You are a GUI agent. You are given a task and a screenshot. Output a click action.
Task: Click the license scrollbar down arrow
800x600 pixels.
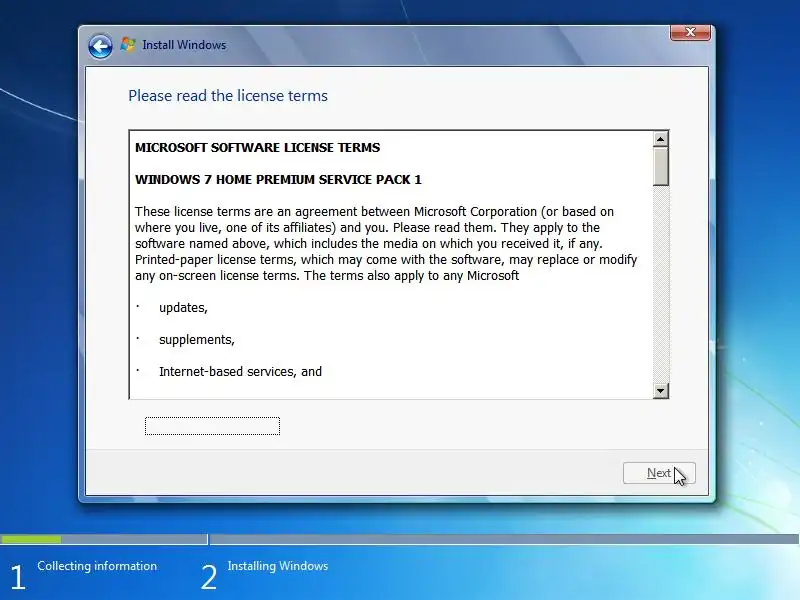(x=660, y=391)
